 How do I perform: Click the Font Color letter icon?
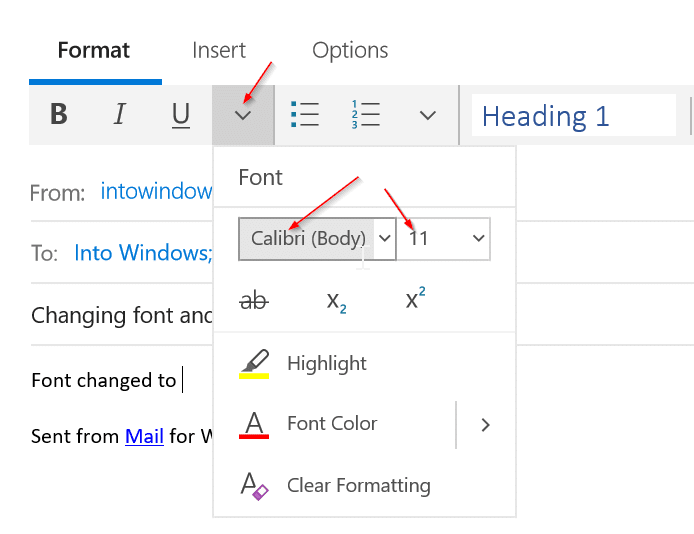click(254, 425)
